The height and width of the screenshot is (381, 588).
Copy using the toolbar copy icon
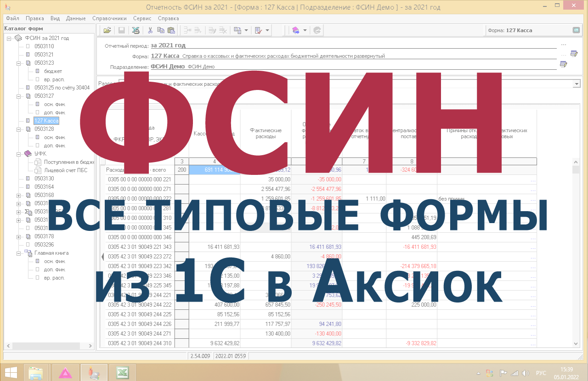[160, 30]
